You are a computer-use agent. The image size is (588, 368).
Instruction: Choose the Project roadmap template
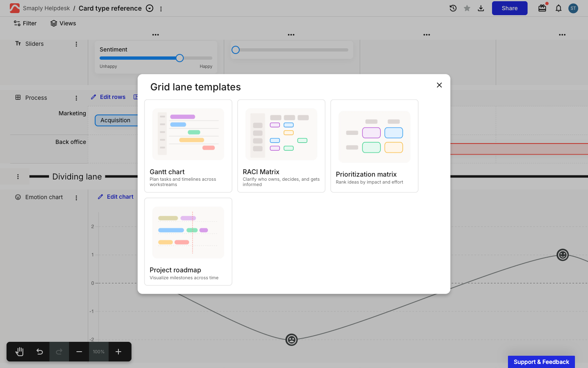tap(188, 242)
